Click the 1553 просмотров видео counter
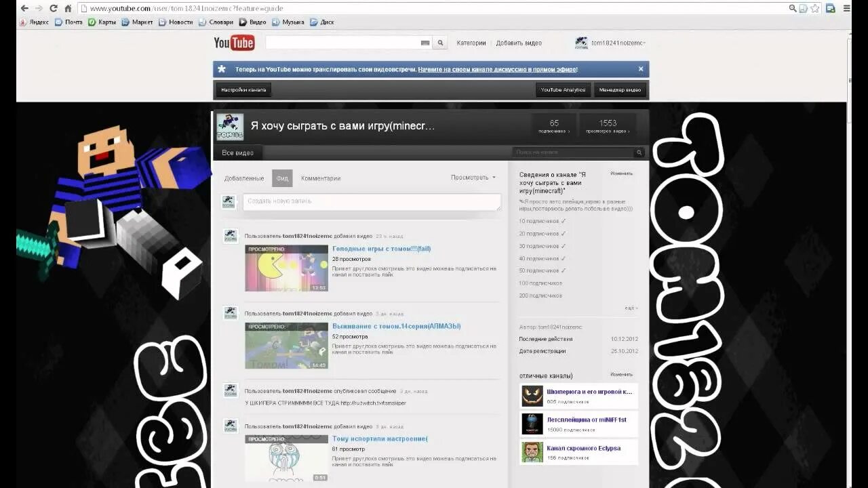 click(608, 126)
